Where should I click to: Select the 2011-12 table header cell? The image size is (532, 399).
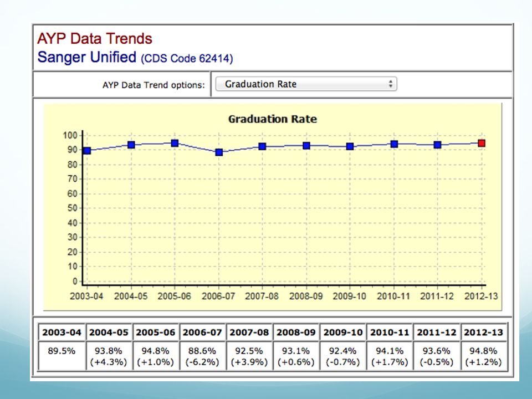point(436,332)
